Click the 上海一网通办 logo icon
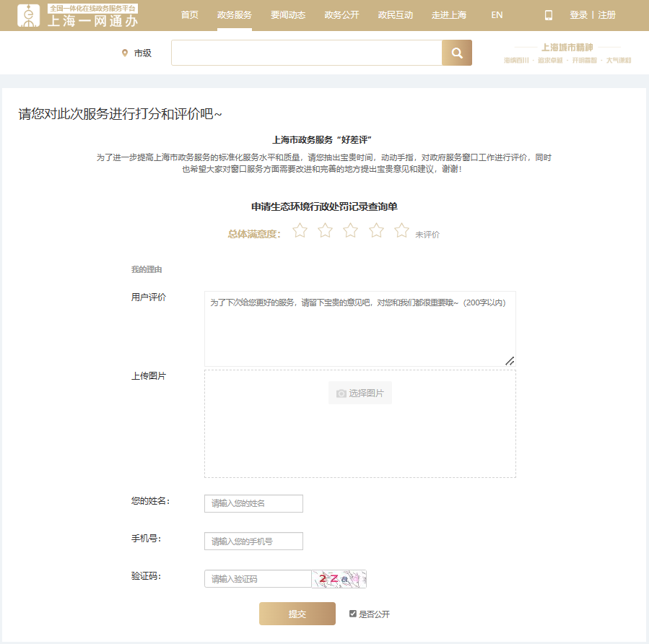Viewport: 649px width, 644px height. pos(28,14)
